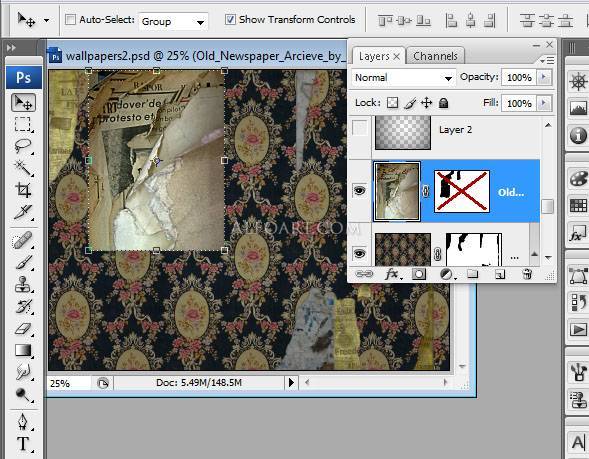Open the Character panel icon

tap(578, 442)
